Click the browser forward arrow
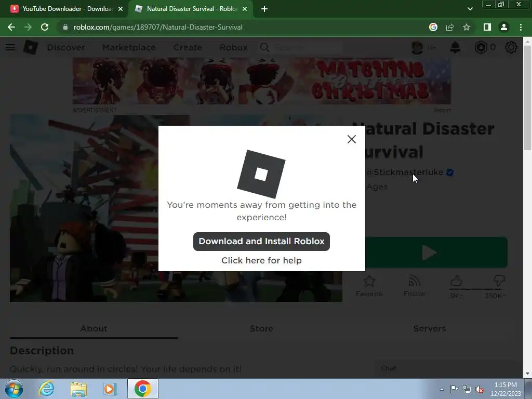 28,27
